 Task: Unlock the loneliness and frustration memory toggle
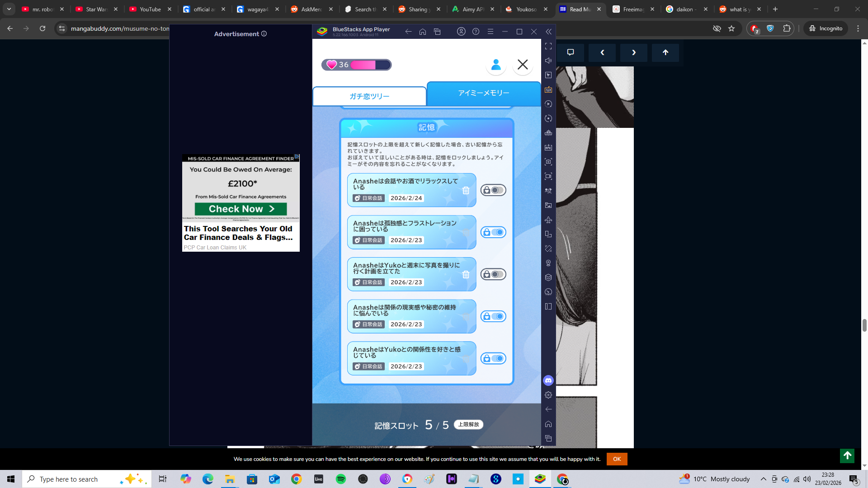point(493,232)
